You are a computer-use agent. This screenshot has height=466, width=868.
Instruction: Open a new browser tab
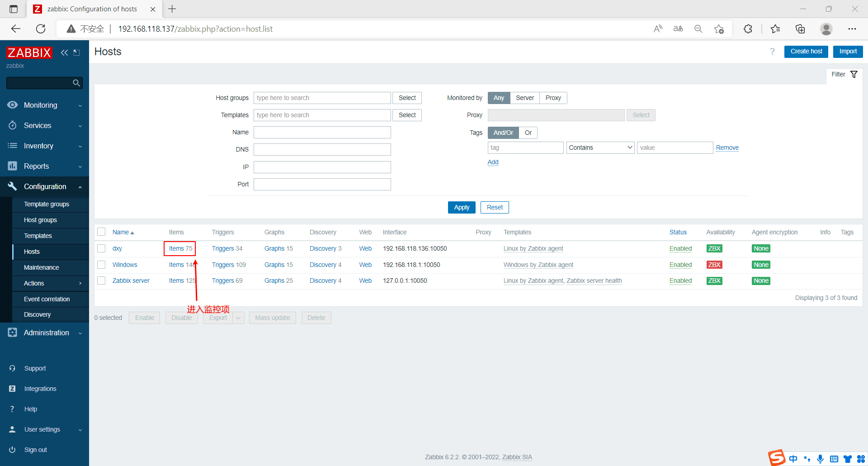pos(172,9)
